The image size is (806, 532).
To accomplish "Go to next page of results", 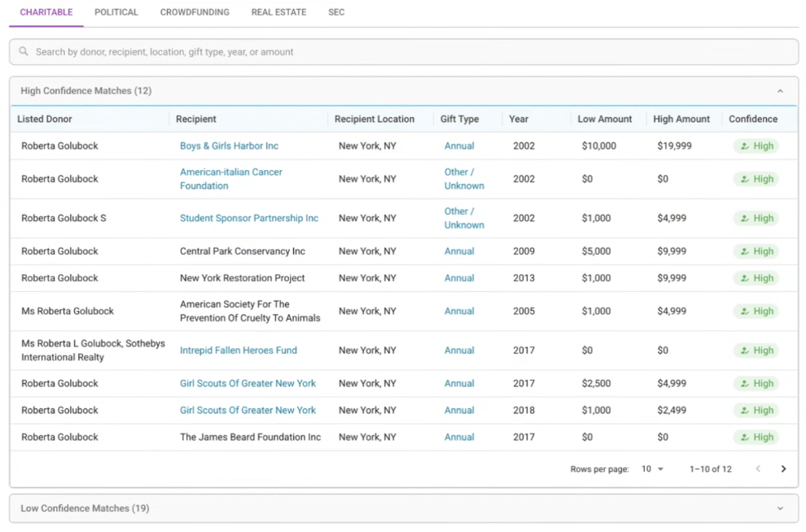I will click(x=783, y=469).
